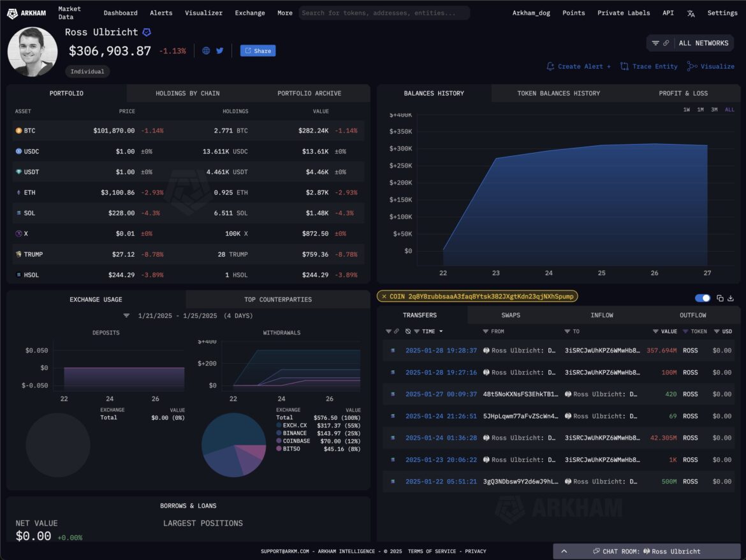Remove the COIN filter chip
Image resolution: width=746 pixels, height=560 pixels.
pyautogui.click(x=384, y=296)
